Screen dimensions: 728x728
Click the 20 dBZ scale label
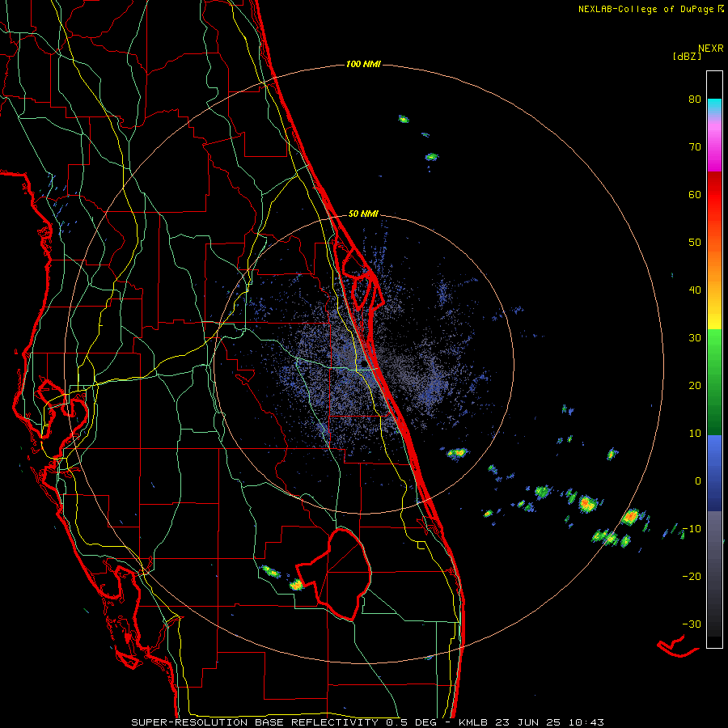click(x=695, y=386)
